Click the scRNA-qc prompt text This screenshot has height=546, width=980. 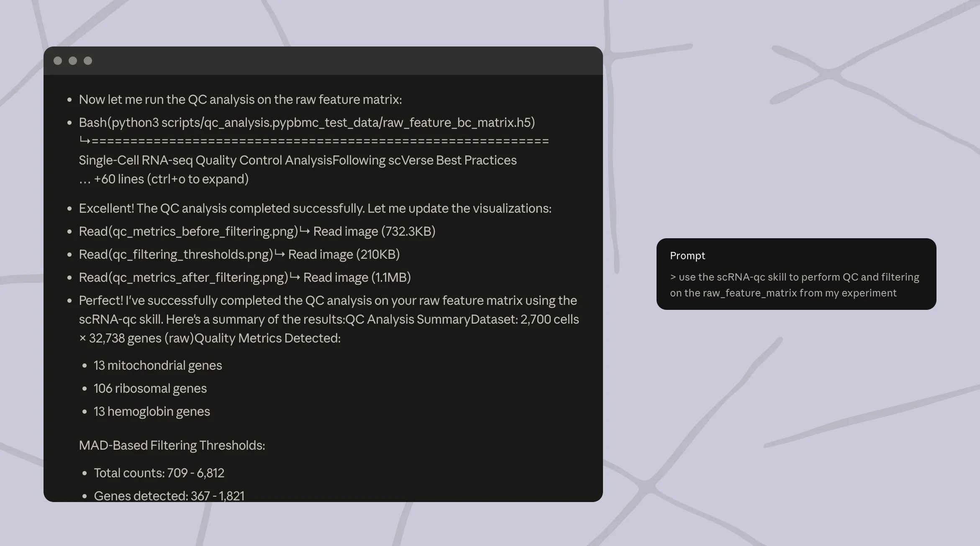pyautogui.click(x=794, y=285)
